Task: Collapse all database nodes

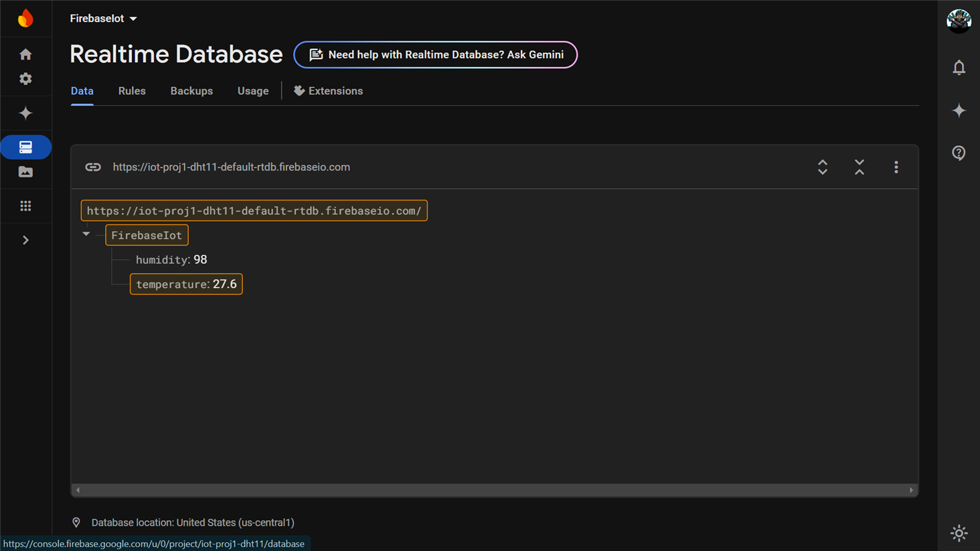Action: point(860,167)
